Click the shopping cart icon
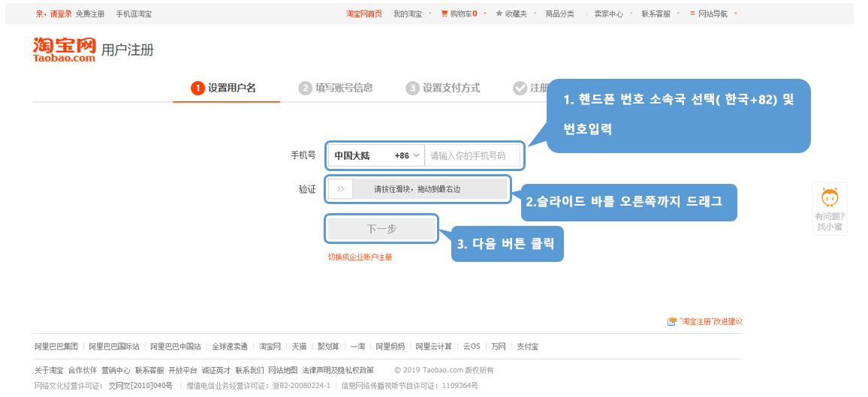Image resolution: width=868 pixels, height=397 pixels. tap(444, 14)
